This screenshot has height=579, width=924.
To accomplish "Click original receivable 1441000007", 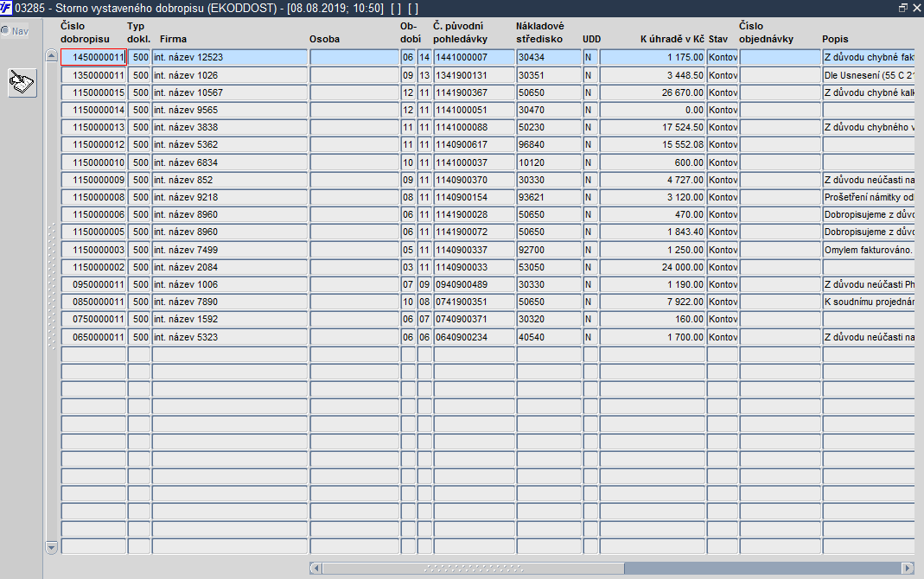I will pos(474,57).
